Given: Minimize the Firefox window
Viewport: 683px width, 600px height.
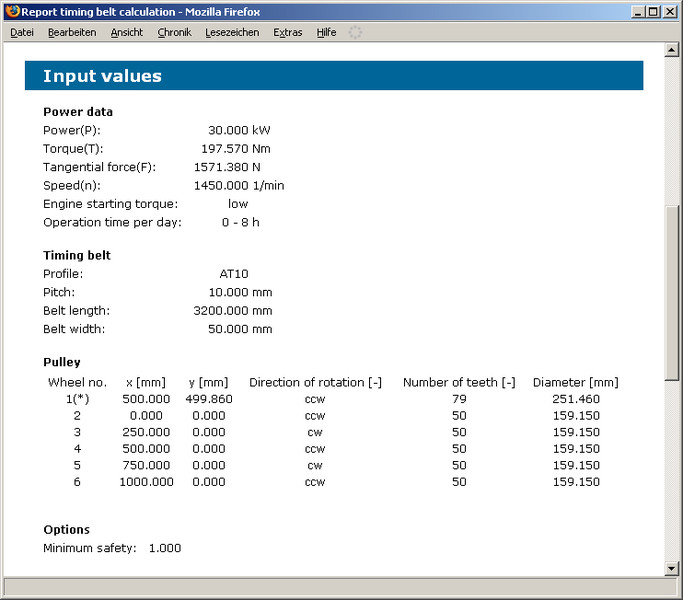Looking at the screenshot, I should [637, 11].
